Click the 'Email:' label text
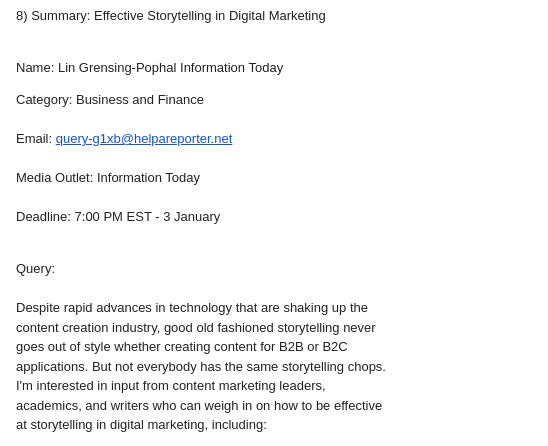This screenshot has height=446, width=548. (34, 139)
